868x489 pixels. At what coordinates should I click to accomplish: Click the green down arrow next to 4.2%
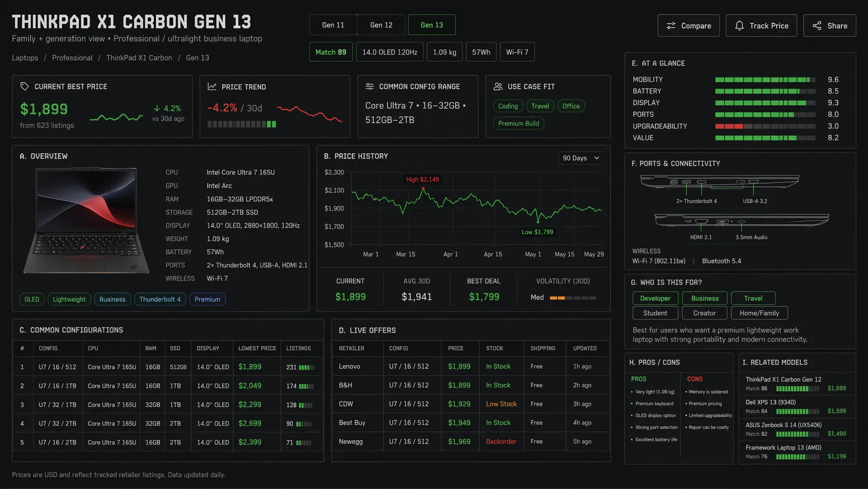click(157, 108)
